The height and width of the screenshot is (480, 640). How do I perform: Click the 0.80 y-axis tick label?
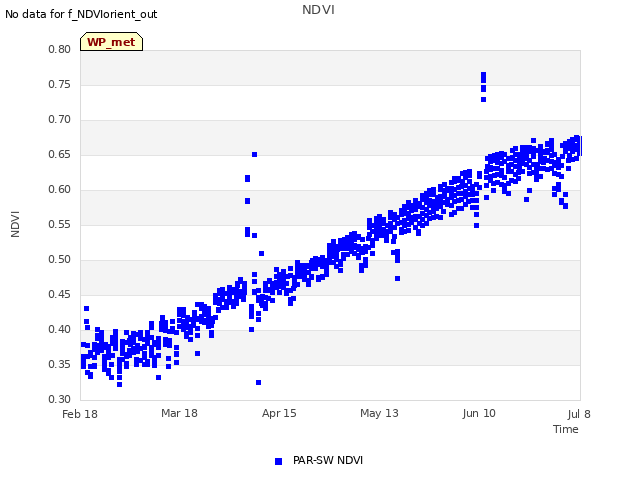pyautogui.click(x=59, y=49)
